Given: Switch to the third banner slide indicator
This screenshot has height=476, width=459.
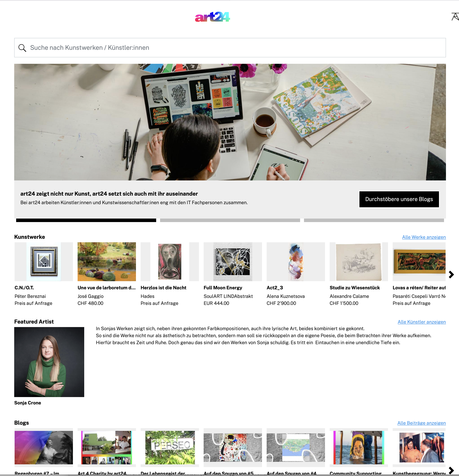Looking at the screenshot, I should pos(374,220).
